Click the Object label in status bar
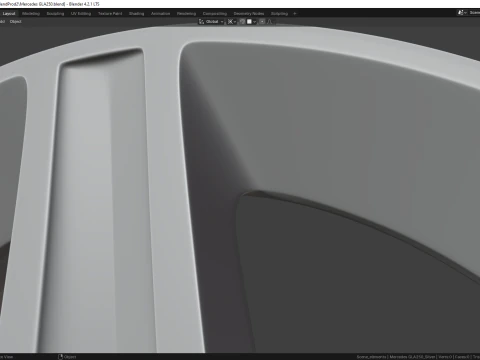Screen dimensions: 480x360 [x=70, y=357]
